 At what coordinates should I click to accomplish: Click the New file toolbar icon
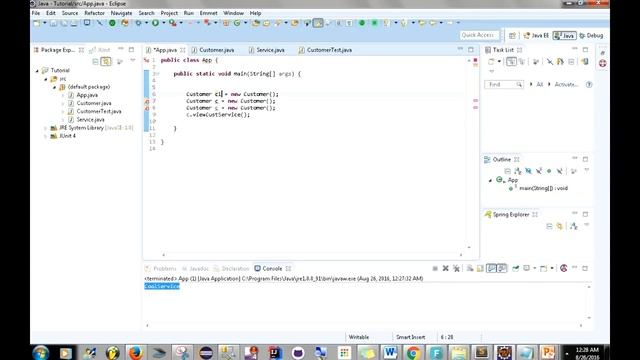pos(37,23)
